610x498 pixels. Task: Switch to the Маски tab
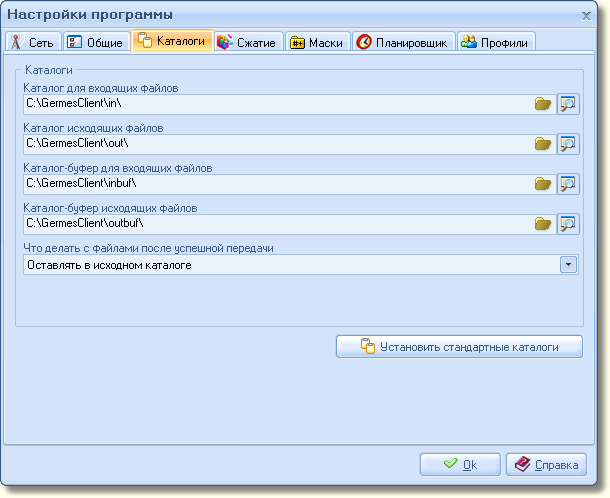[x=318, y=42]
